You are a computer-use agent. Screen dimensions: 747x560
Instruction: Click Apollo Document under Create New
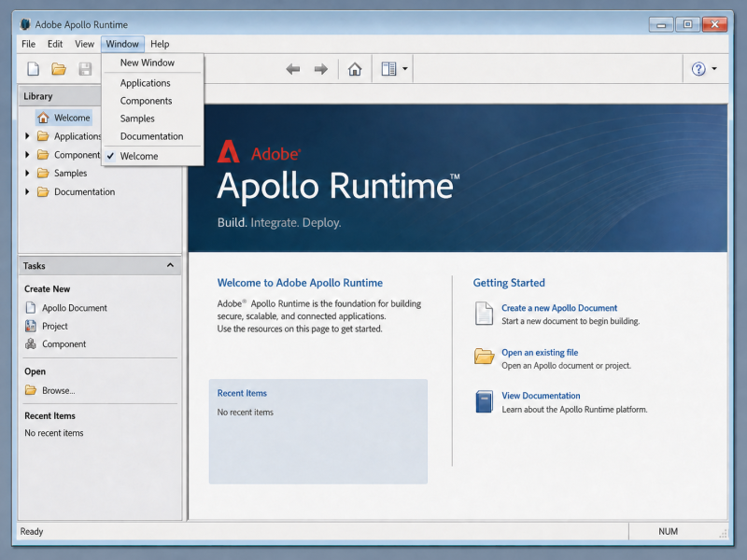pyautogui.click(x=75, y=308)
